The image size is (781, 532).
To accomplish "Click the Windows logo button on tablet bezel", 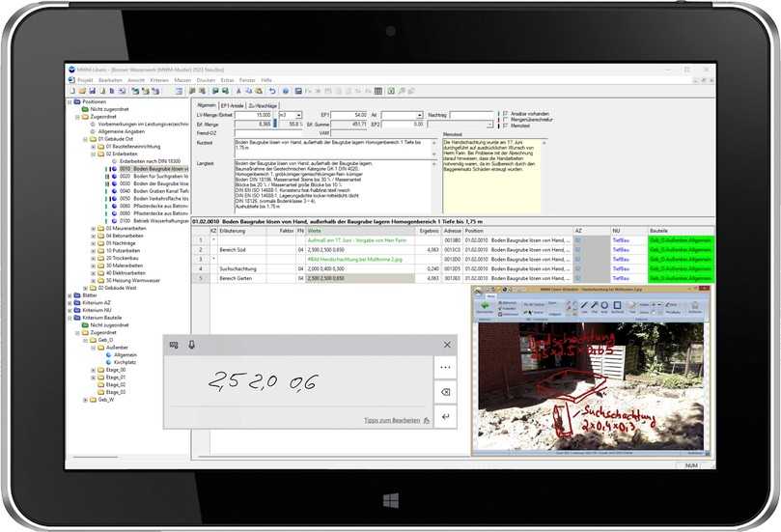I will coord(390,501).
